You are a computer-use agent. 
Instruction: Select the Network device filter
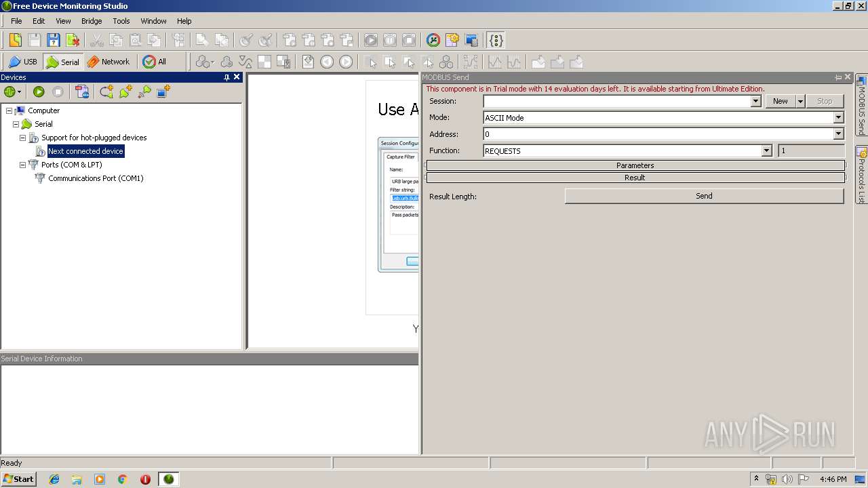108,62
